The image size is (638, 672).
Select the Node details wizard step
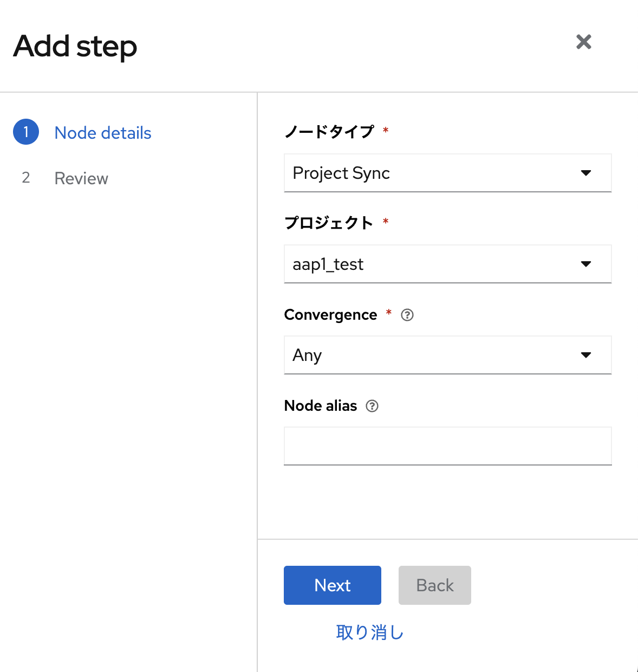(x=103, y=133)
